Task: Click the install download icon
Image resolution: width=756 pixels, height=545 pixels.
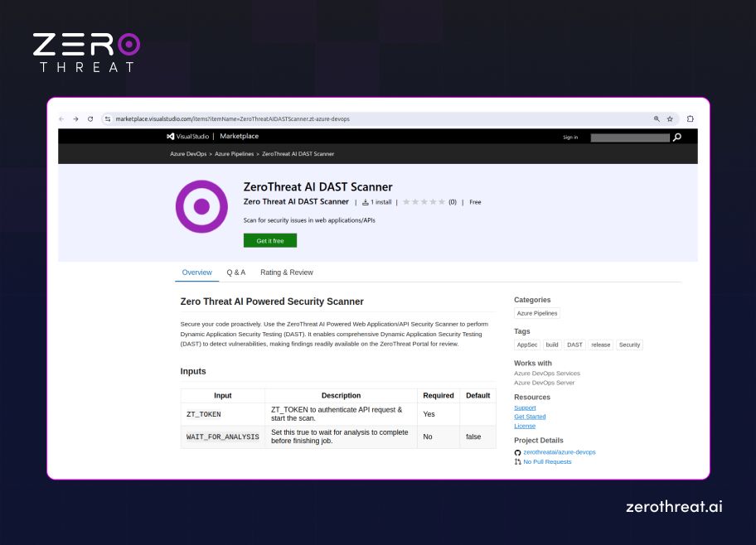Action: point(366,202)
